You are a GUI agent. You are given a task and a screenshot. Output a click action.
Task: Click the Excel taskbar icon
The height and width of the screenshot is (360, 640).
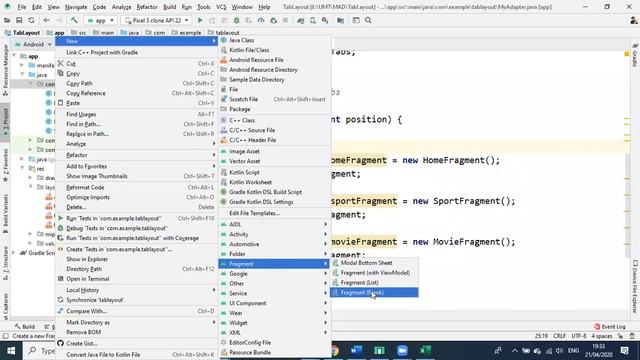[425, 351]
